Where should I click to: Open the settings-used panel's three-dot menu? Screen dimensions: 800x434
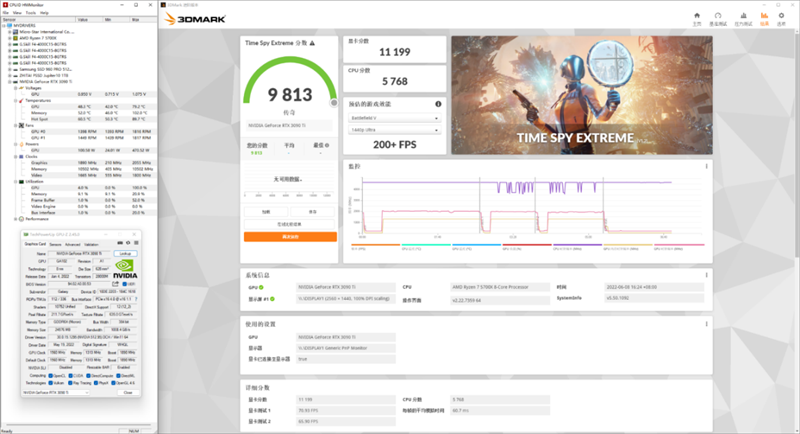click(707, 324)
